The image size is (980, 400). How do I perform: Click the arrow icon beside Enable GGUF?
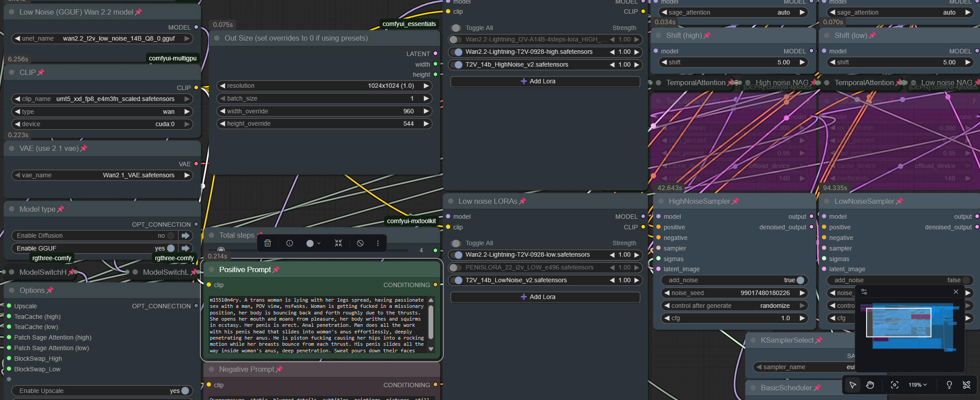point(185,248)
